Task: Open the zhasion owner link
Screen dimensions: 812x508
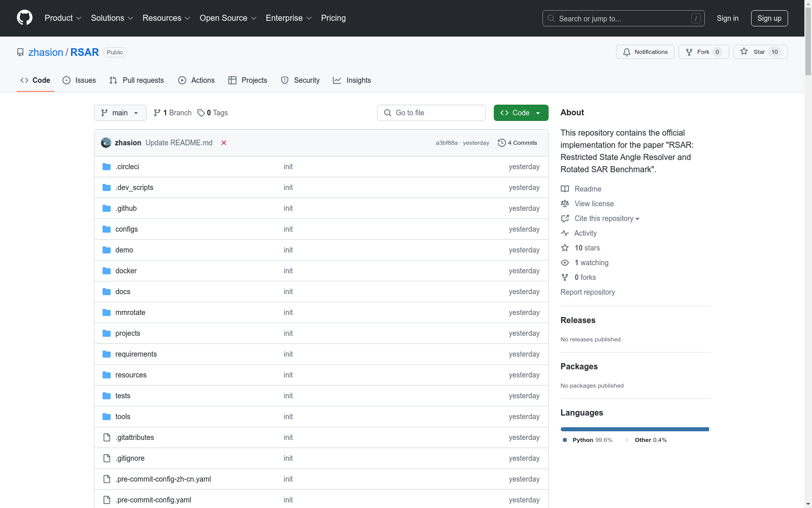Action: [46, 52]
